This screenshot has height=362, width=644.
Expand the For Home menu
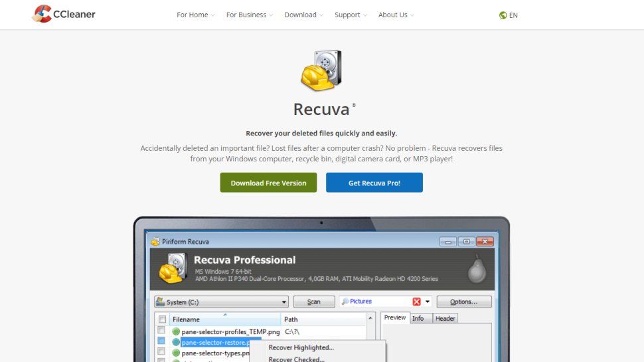(x=195, y=15)
